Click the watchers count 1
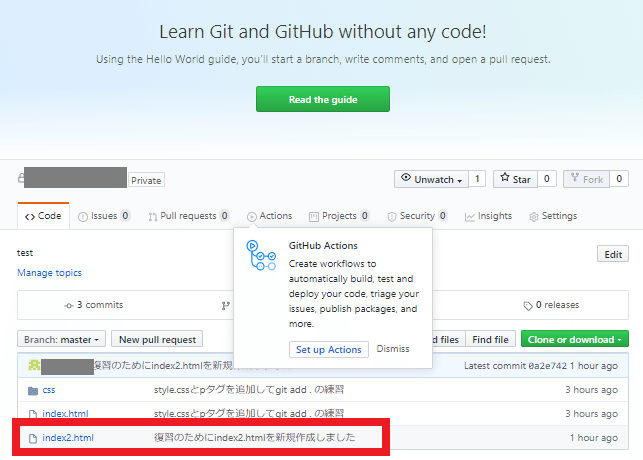Viewport: 643px width, 460px height. pos(477,179)
